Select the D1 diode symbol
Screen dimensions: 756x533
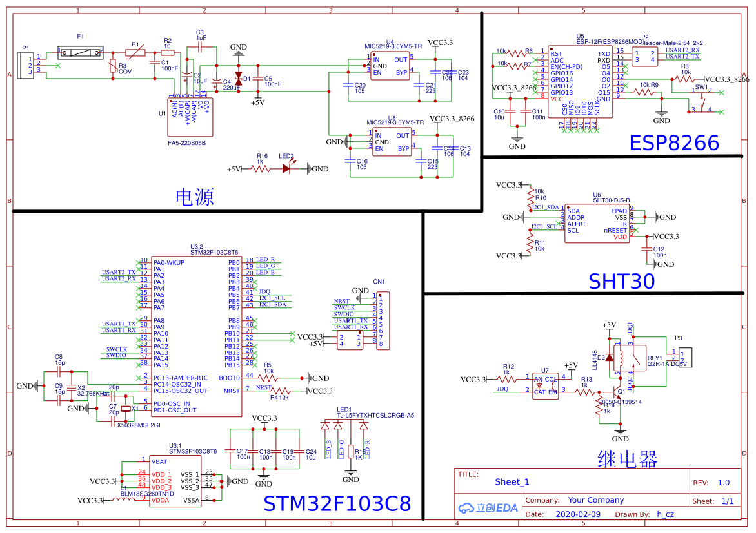[238, 79]
